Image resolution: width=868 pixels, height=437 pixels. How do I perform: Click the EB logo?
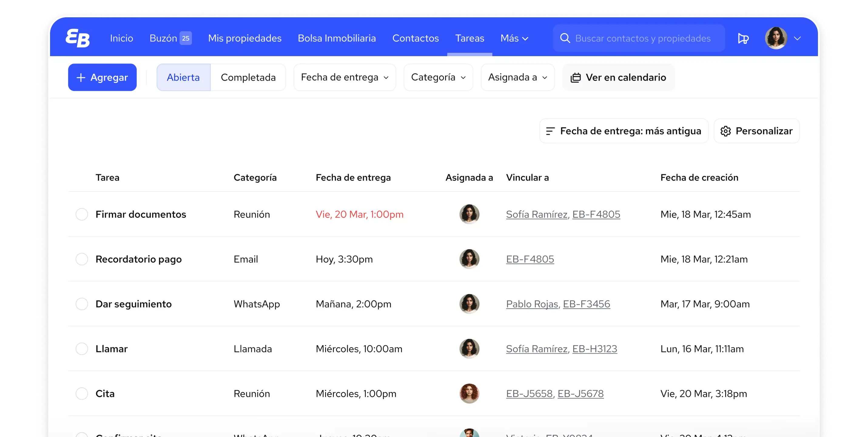(78, 38)
